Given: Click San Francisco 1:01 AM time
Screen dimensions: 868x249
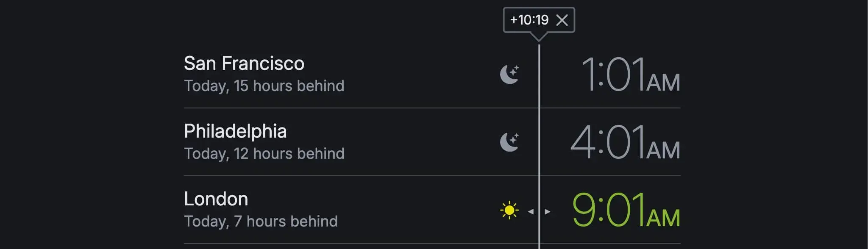Looking at the screenshot, I should point(631,75).
